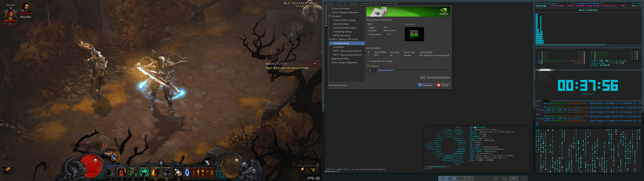Open the in-game chat icon
The height and width of the screenshot is (181, 644).
tap(8, 169)
